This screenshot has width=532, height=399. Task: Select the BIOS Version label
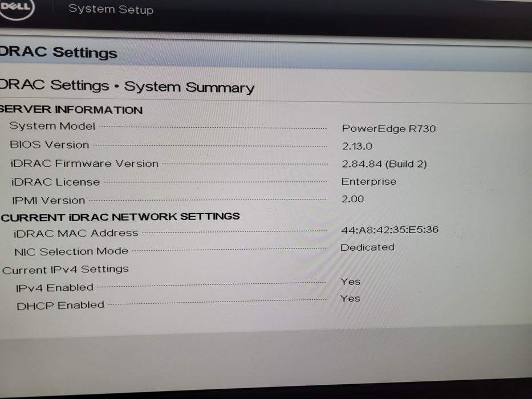[50, 145]
